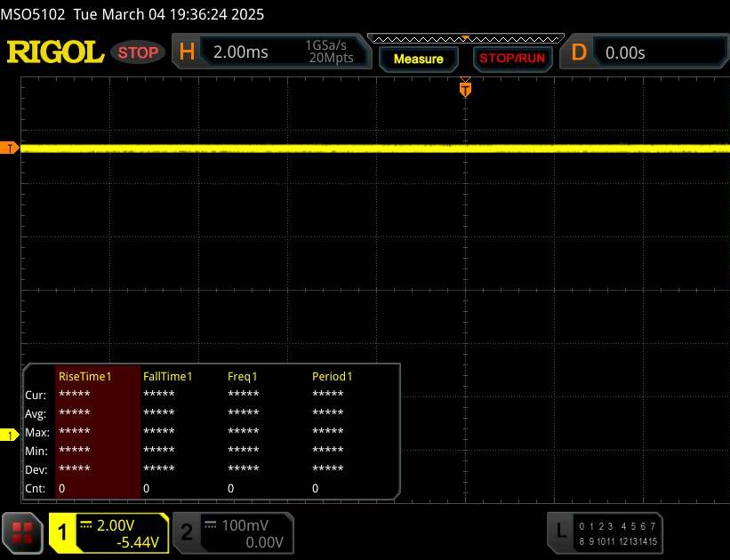Toggle the channel 1 yellow number button
The width and height of the screenshot is (730, 560).
tap(62, 532)
